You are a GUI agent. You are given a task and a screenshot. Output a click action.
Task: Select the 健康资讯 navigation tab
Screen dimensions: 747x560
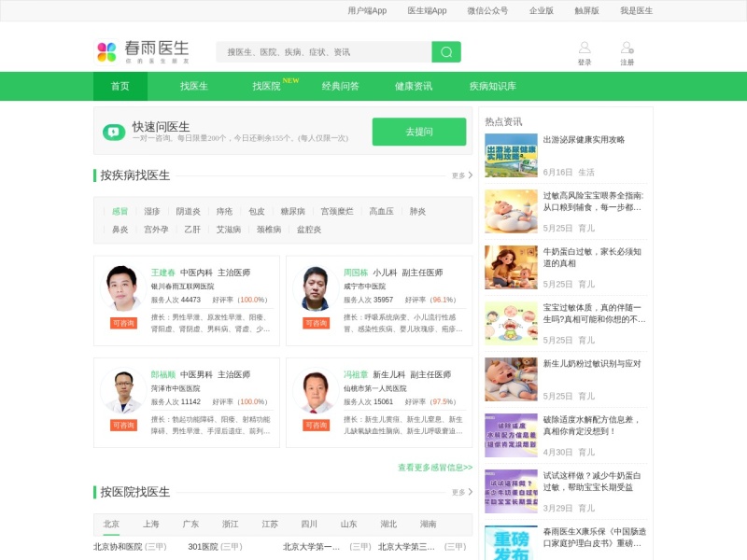[x=414, y=86]
